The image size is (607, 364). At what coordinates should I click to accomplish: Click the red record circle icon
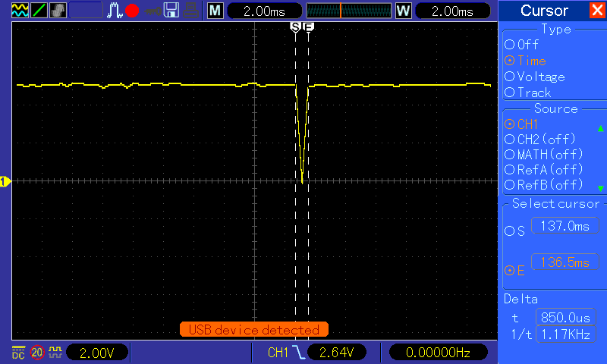pyautogui.click(x=132, y=11)
